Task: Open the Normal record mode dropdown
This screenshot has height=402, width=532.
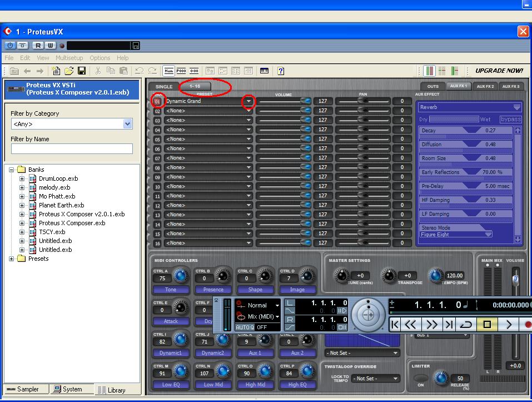Action: (277, 305)
